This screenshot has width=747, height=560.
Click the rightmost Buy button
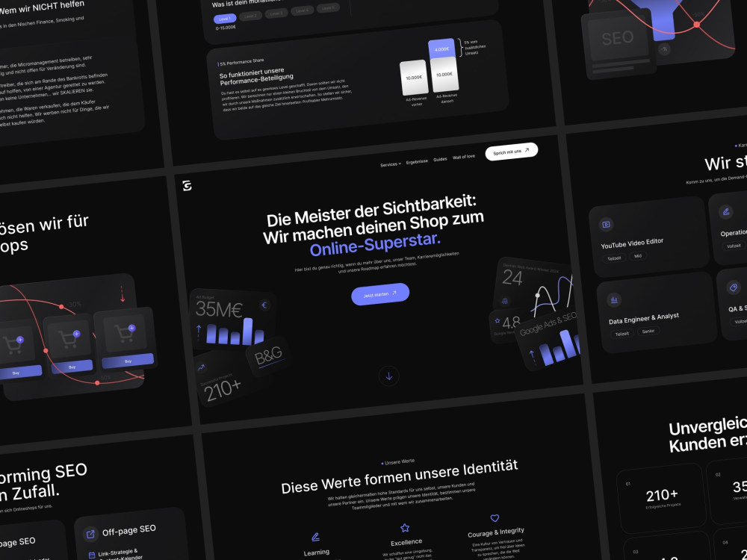coord(128,361)
